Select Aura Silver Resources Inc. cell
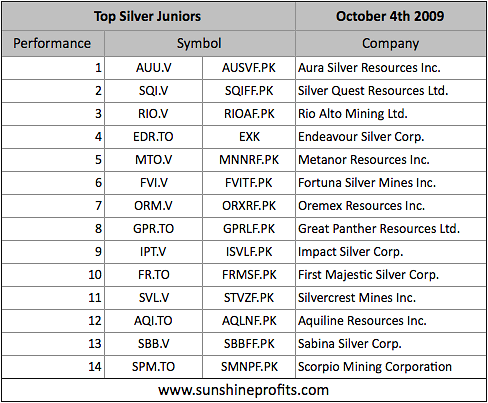 390,68
